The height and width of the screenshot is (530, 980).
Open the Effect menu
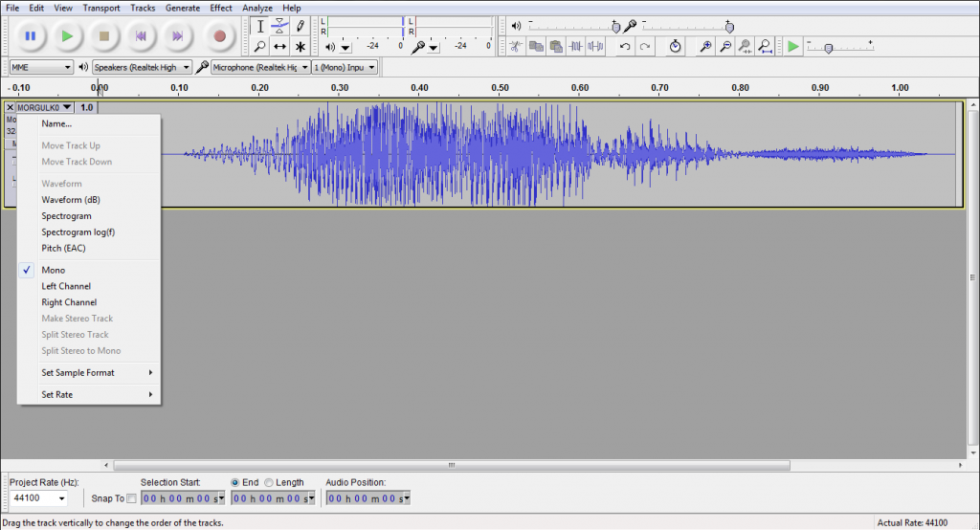(x=221, y=8)
